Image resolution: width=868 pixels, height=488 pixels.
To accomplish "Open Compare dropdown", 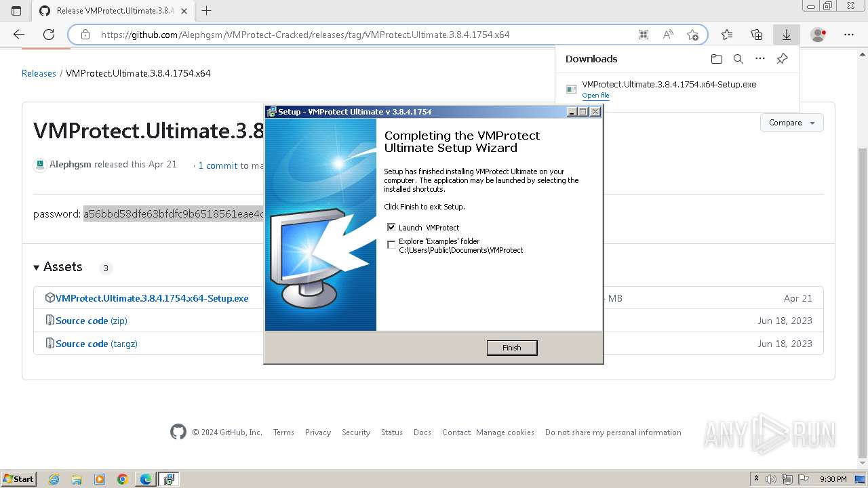I will click(791, 123).
